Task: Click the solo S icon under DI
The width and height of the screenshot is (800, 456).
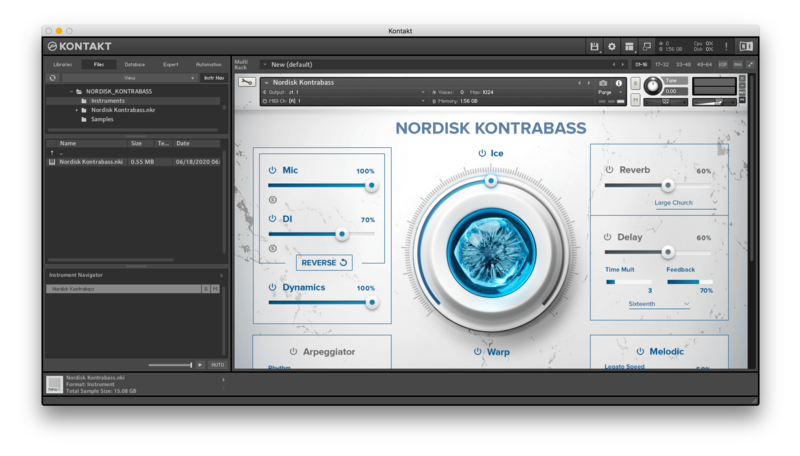Action: click(272, 248)
